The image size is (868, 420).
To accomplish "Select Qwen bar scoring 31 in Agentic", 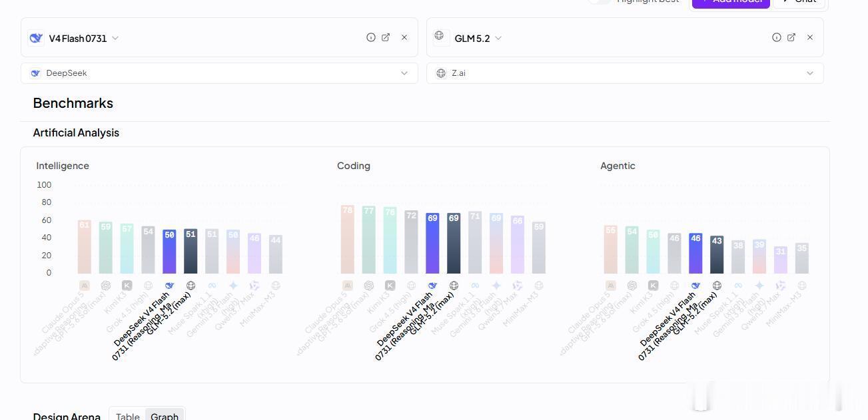I will tap(781, 260).
